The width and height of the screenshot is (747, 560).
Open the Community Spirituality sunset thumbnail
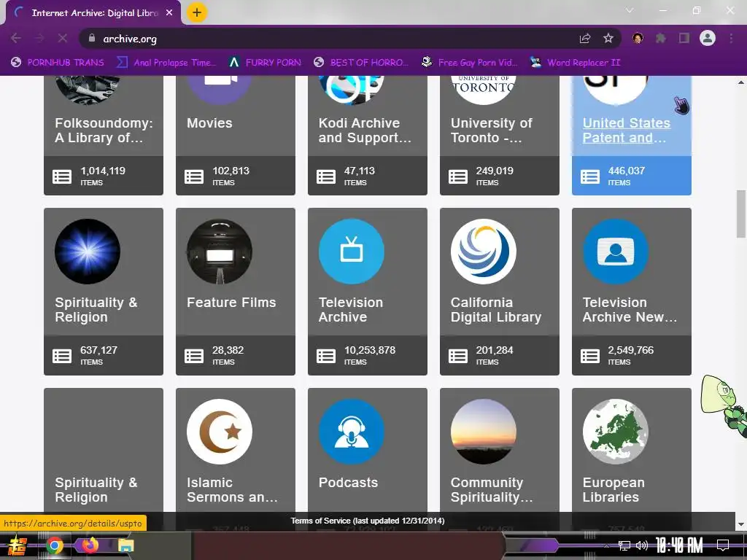[483, 432]
